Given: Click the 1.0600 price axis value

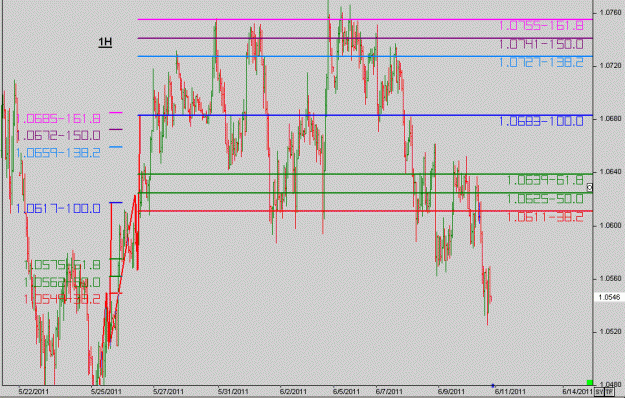Looking at the screenshot, I should pyautogui.click(x=610, y=225).
